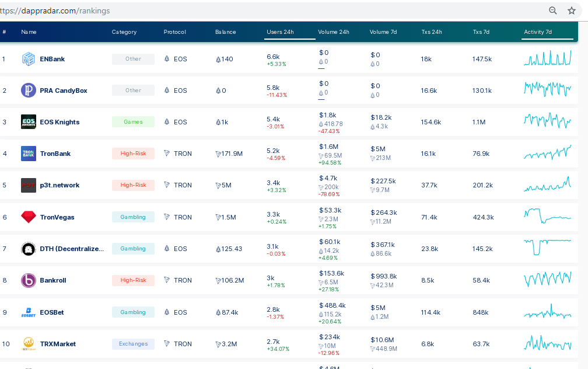Click the ENBank dapp logo icon
This screenshot has width=588, height=369.
pos(29,59)
